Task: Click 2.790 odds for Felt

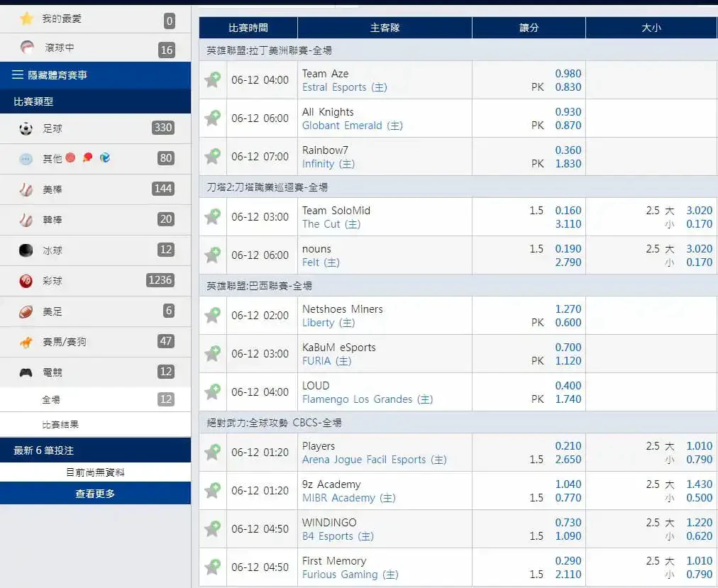Action: [568, 262]
